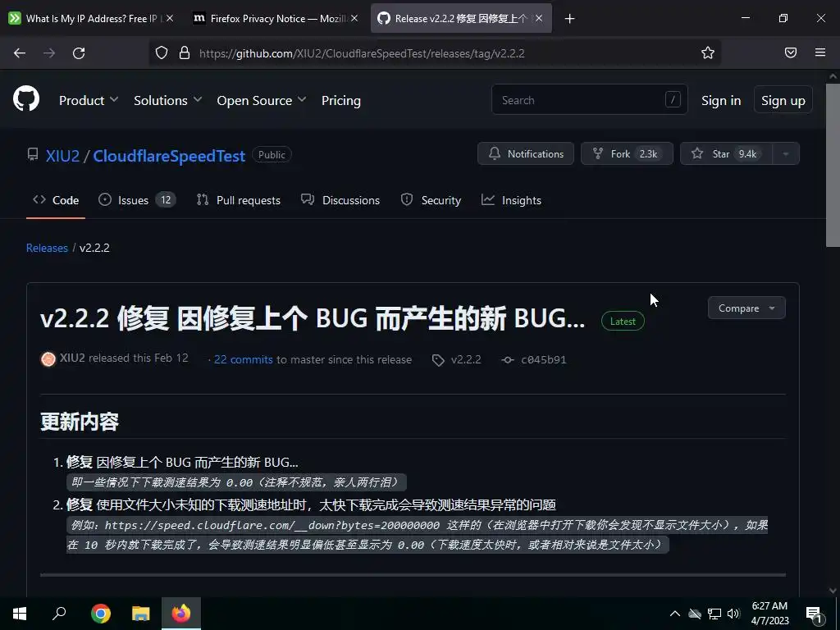Open the Discussions tab
The height and width of the screenshot is (630, 840).
[340, 200]
